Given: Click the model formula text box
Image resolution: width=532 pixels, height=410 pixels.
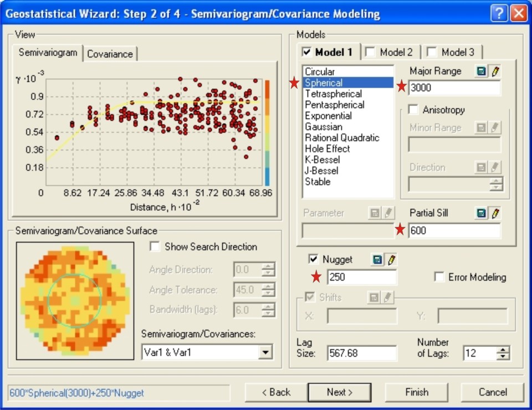Looking at the screenshot, I should tap(119, 393).
